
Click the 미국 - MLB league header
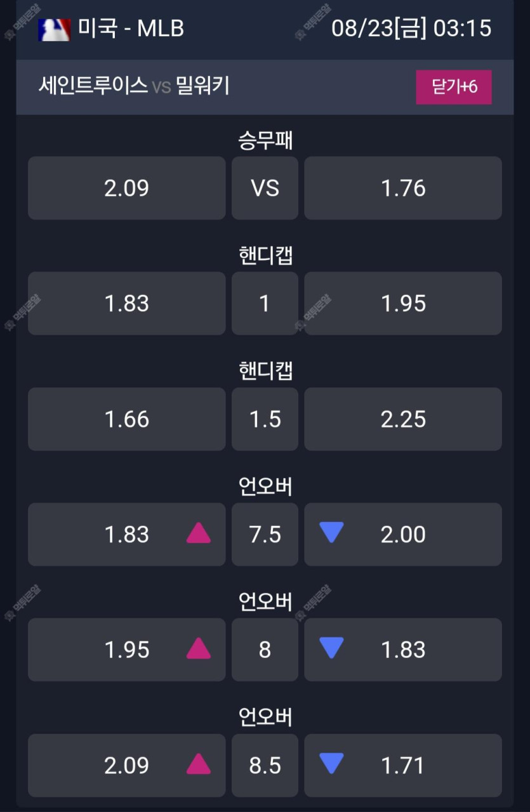131,29
